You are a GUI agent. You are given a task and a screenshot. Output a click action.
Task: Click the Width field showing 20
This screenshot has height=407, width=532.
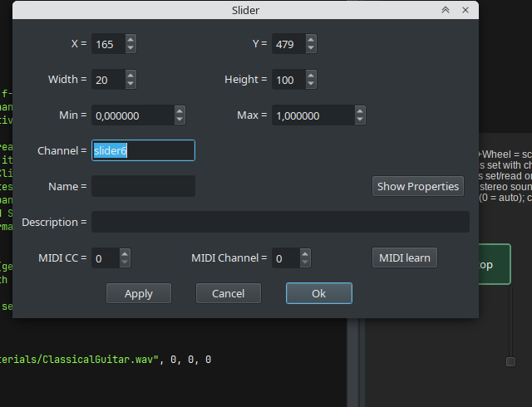coord(109,80)
